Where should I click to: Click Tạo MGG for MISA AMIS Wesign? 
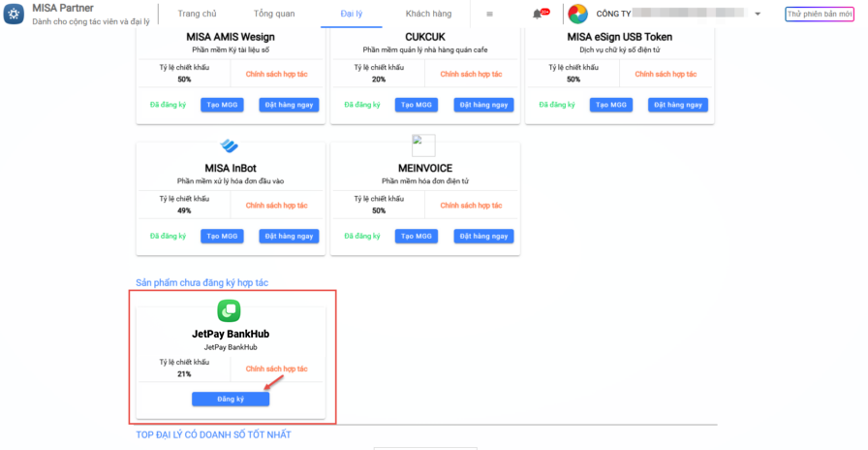point(222,105)
